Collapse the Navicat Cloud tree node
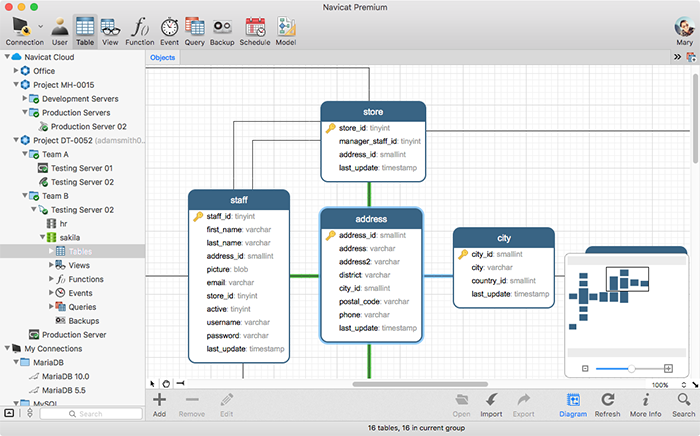Screen dimensions: 700x436 click(x=7, y=57)
